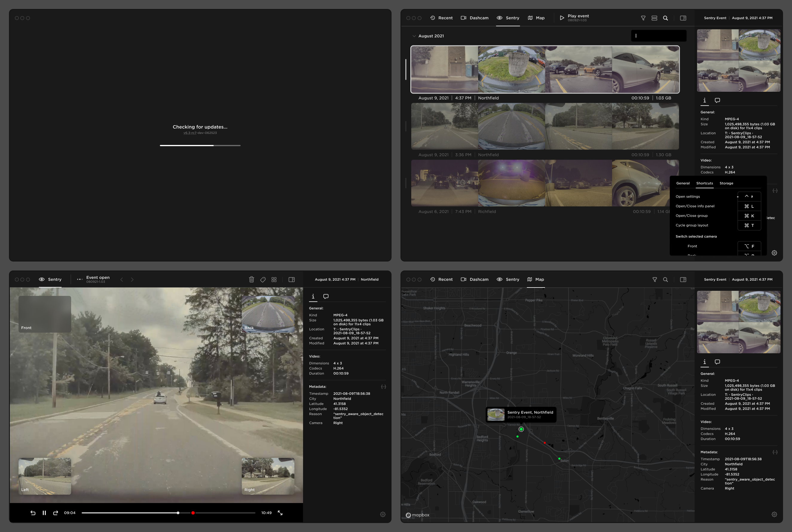This screenshot has width=792, height=532.
Task: Go to next event with right chevron
Action: [x=132, y=279]
